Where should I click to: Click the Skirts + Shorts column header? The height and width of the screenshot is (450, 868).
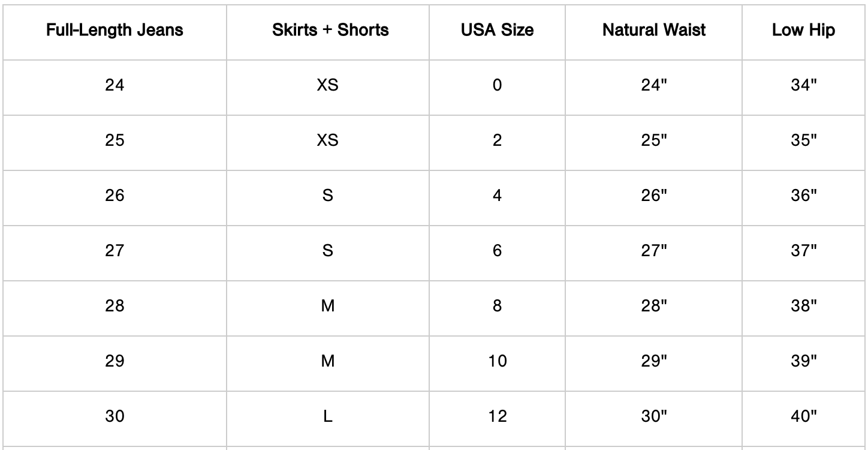coord(330,31)
